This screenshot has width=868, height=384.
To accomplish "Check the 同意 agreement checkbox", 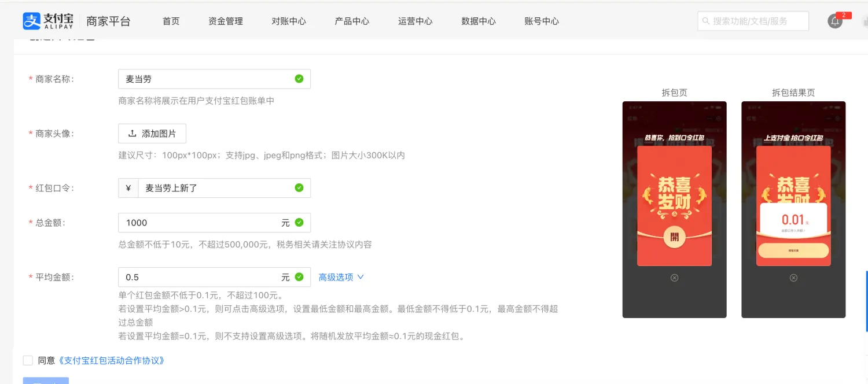I will tap(27, 360).
